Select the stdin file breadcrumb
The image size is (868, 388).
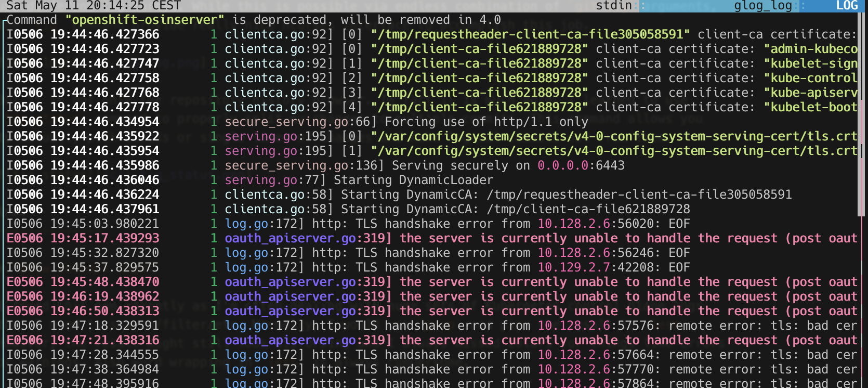(x=614, y=6)
